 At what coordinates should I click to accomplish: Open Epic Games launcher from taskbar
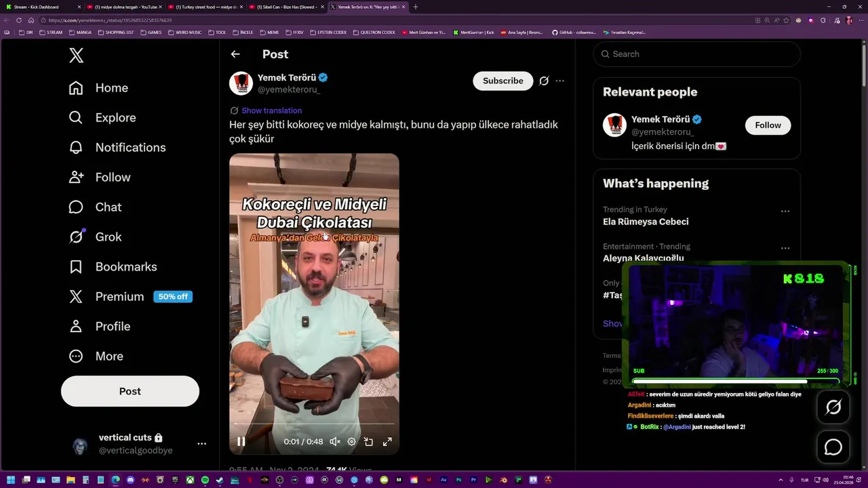[175, 481]
